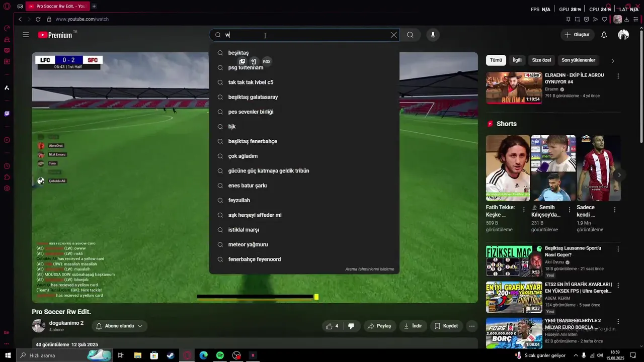Open Fatih Tekke short thumbnail
This screenshot has height=362, width=644.
(x=508, y=168)
